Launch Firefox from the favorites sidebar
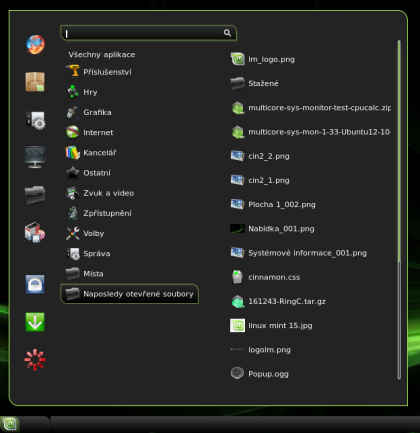The height and width of the screenshot is (433, 420). [35, 44]
